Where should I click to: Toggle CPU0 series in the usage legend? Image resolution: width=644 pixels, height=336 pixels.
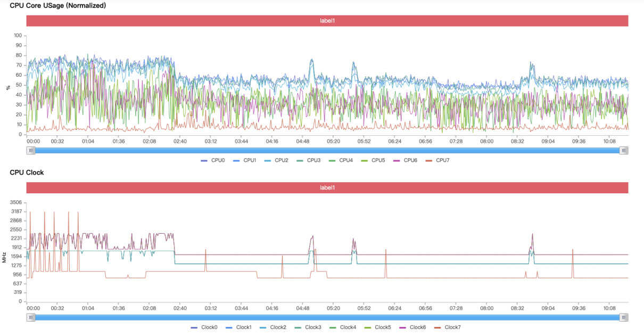[213, 160]
